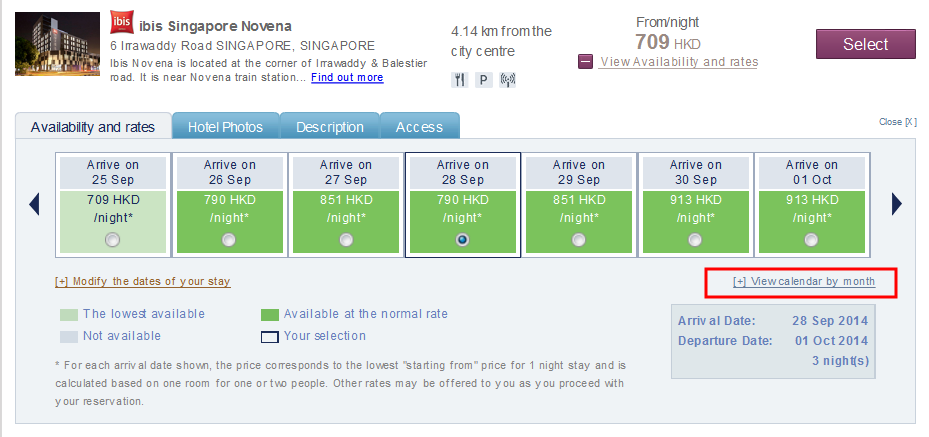Switch to the Hotel Photos tab
Screen dimensions: 929x437
tap(225, 127)
